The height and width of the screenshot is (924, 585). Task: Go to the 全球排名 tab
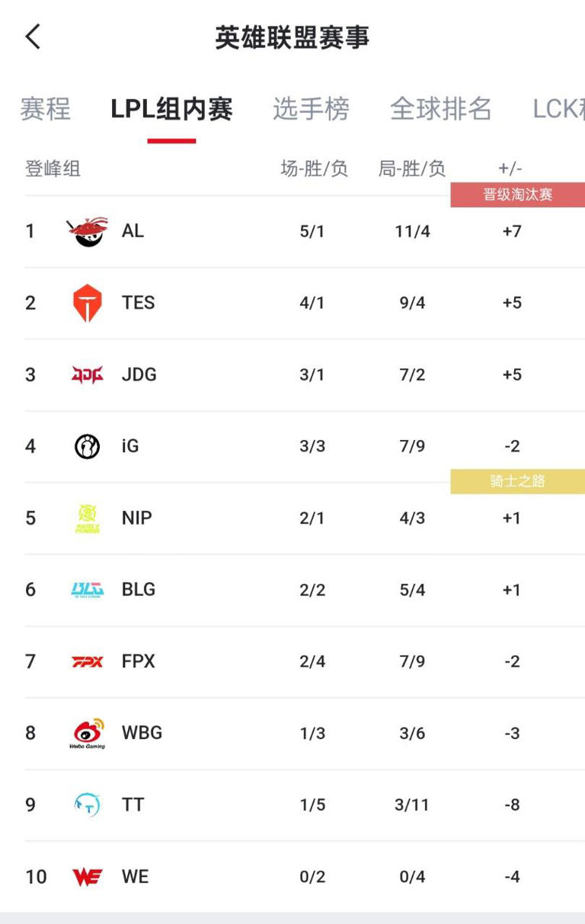coord(440,109)
